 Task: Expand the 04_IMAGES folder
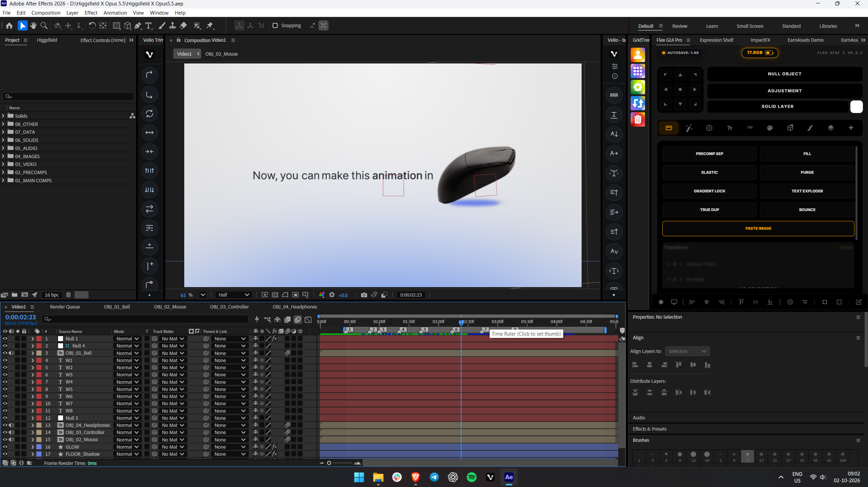tap(3, 156)
